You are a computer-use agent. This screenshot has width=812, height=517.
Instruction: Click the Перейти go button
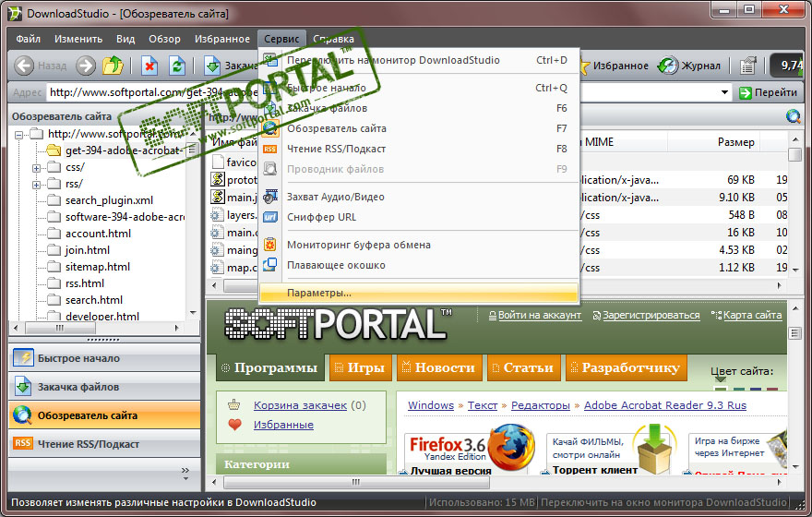[x=769, y=92]
